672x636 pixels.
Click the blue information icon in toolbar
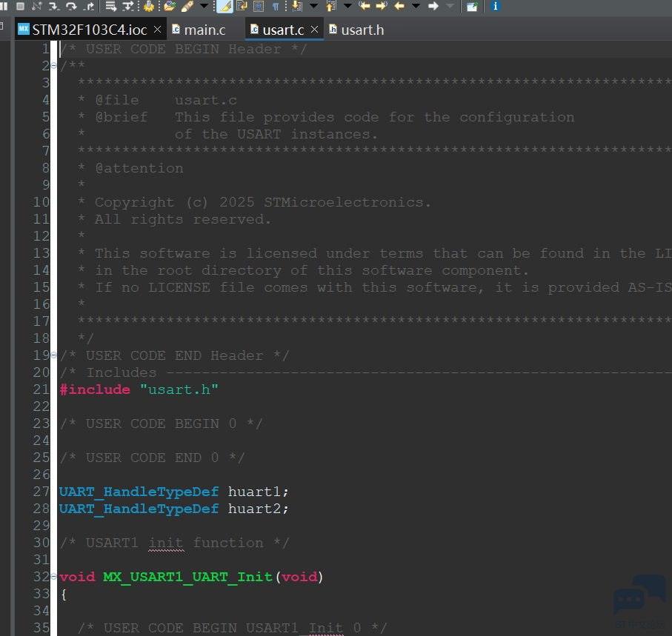(495, 6)
